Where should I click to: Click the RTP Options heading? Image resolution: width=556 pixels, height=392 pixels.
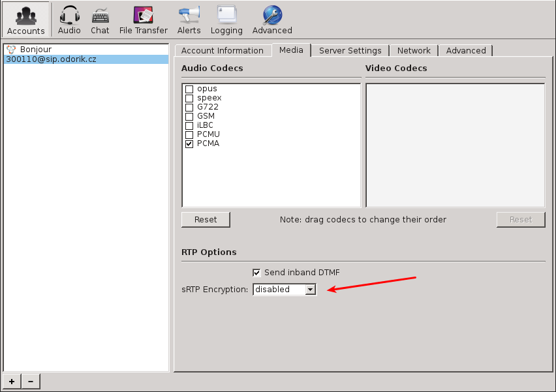[x=209, y=252]
